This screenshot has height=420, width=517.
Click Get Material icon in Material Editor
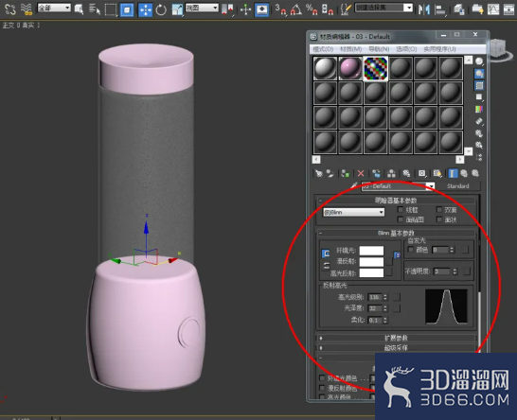point(318,173)
